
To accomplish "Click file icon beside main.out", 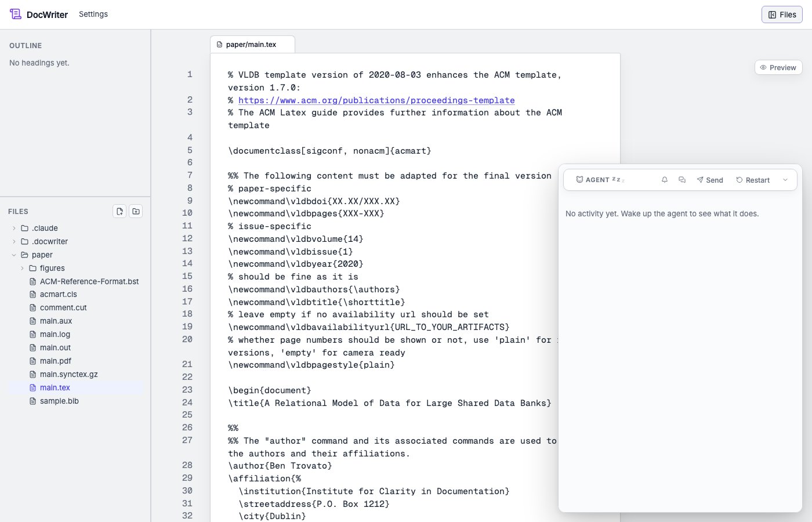I will [33, 347].
